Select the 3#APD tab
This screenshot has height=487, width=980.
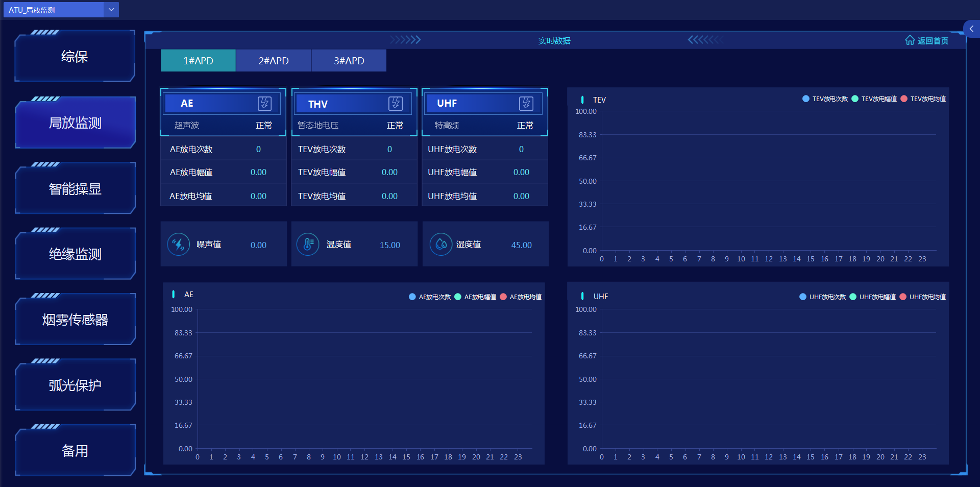tap(349, 61)
